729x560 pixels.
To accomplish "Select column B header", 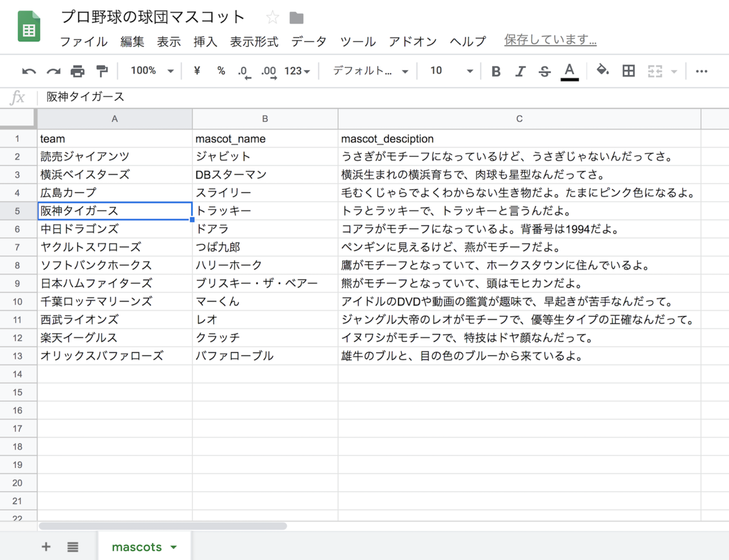I will pyautogui.click(x=265, y=119).
